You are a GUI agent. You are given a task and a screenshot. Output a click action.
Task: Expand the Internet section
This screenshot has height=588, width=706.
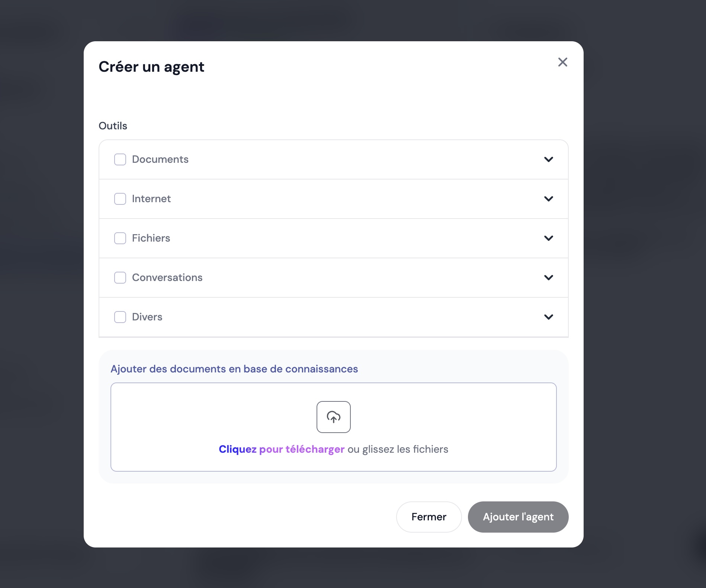pos(548,199)
